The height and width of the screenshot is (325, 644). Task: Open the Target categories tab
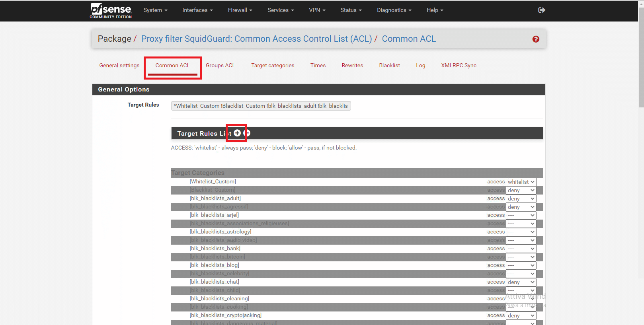point(273,65)
